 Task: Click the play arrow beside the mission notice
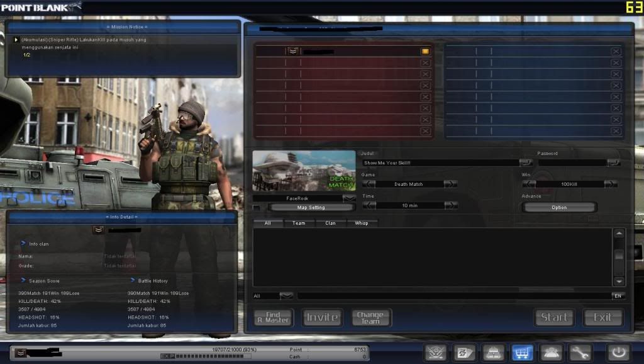(x=16, y=40)
